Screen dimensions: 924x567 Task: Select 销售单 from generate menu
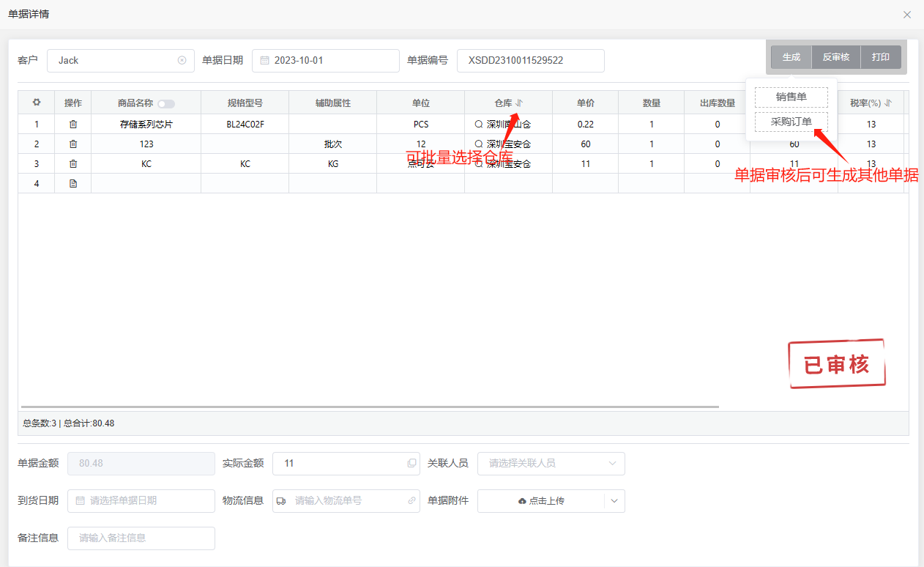pyautogui.click(x=791, y=97)
